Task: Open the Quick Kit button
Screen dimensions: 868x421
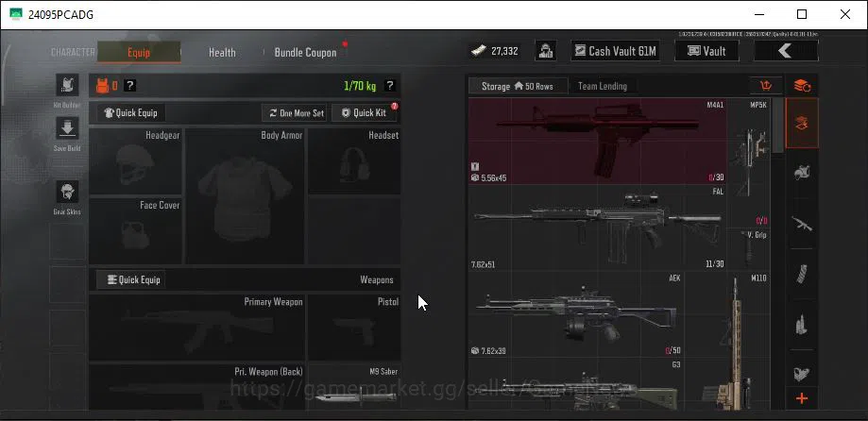Action: tap(364, 113)
